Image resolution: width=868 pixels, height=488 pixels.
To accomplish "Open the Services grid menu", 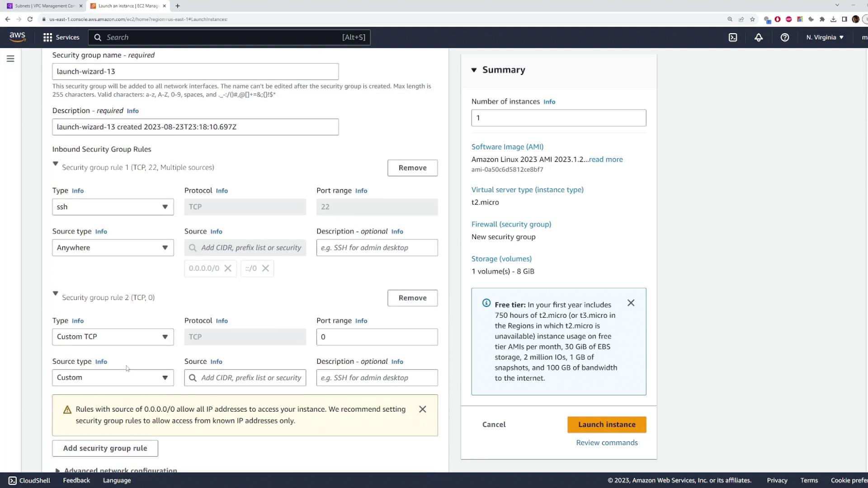I will pyautogui.click(x=61, y=38).
